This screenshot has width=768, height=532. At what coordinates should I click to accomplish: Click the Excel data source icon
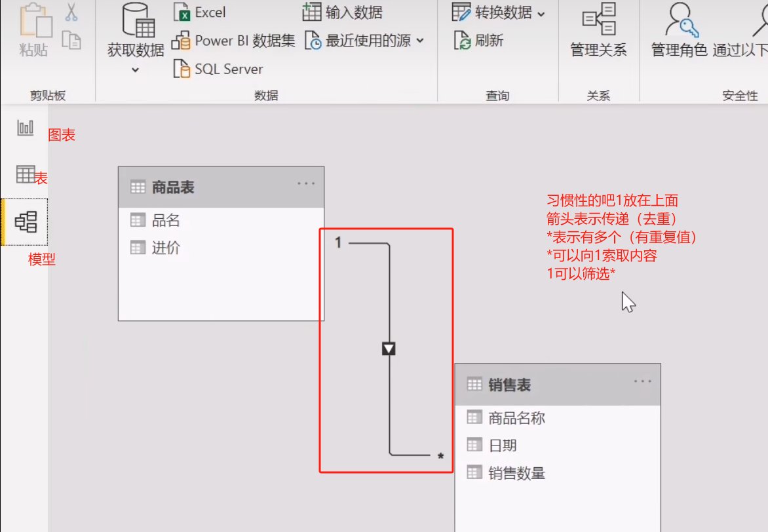[182, 12]
